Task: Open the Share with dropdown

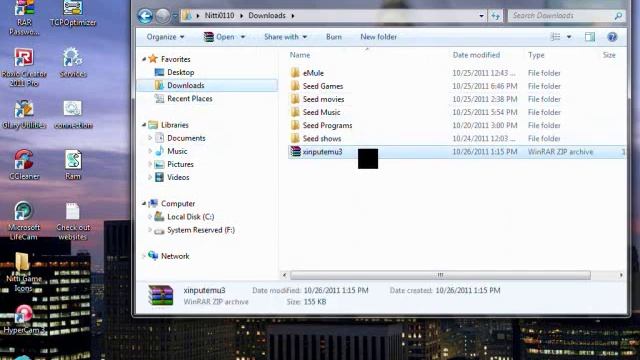Action: 285,37
